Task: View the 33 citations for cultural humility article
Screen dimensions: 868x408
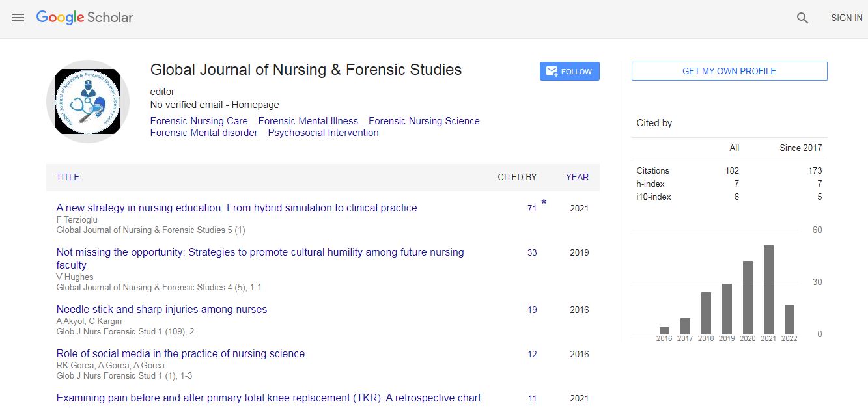Action: 532,252
